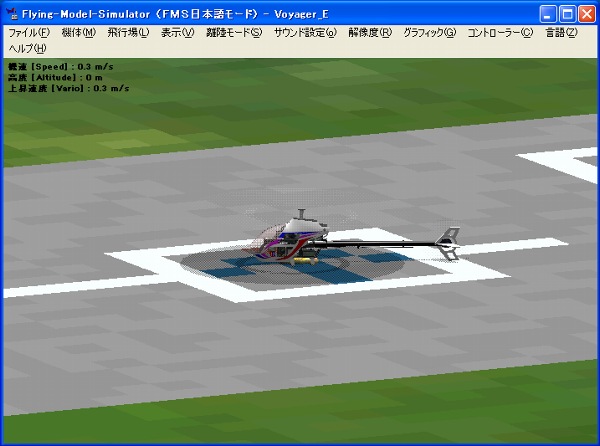Open the 言語(Z) language menu
Screen dimensions: 600x446
coord(561,33)
